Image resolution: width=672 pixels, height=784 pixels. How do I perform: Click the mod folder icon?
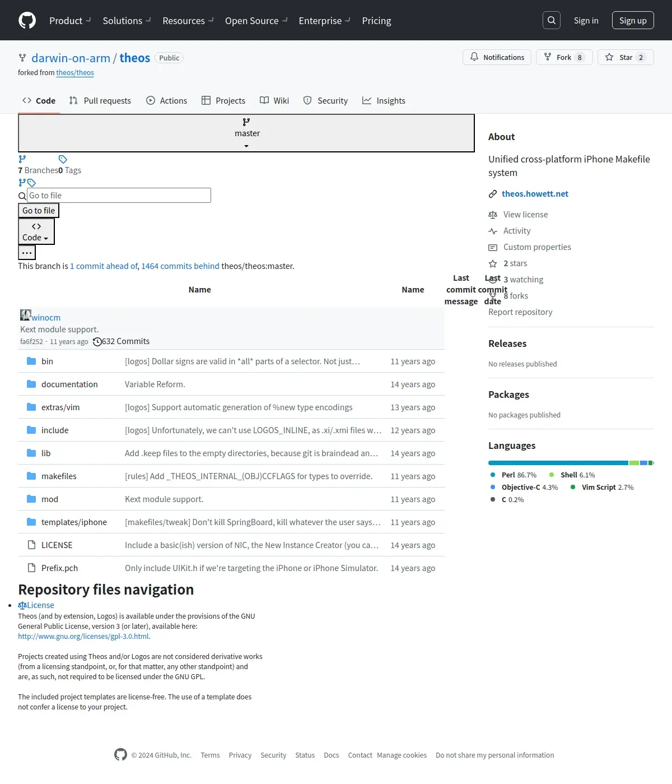point(31,499)
